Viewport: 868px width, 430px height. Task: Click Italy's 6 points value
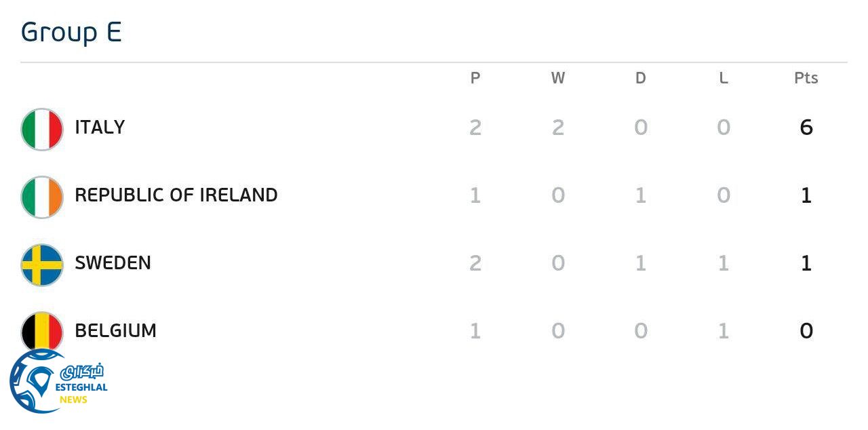pyautogui.click(x=806, y=128)
